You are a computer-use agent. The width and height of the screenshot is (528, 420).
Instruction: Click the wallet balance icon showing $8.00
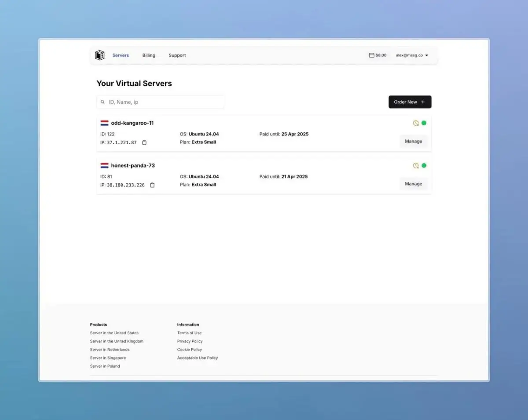tap(372, 55)
